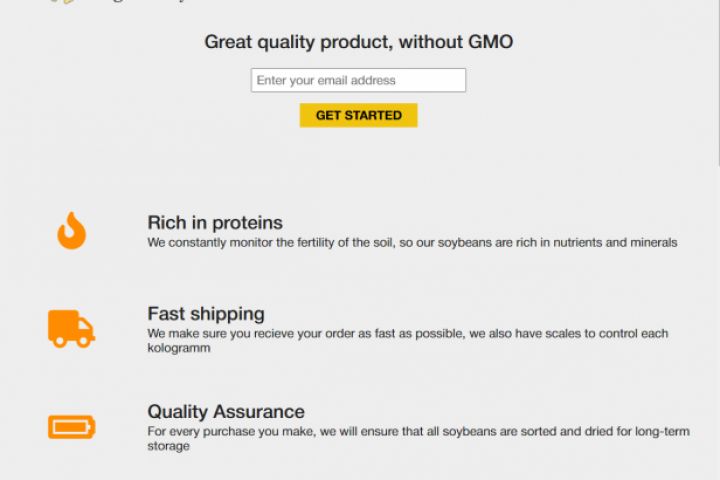720x480 pixels.
Task: Click the orange flame icon
Action: pos(71,231)
